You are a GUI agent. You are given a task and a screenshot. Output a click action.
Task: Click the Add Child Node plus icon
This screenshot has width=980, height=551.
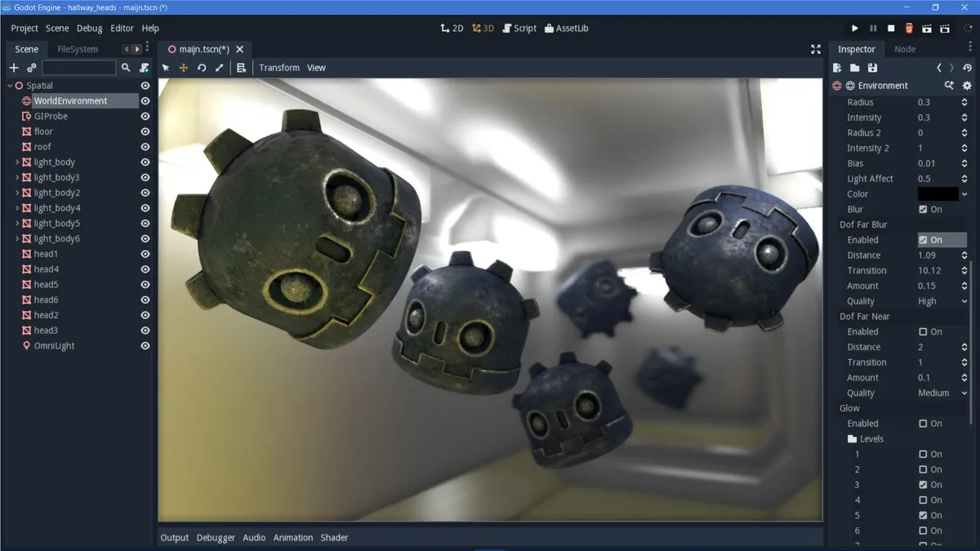point(14,68)
